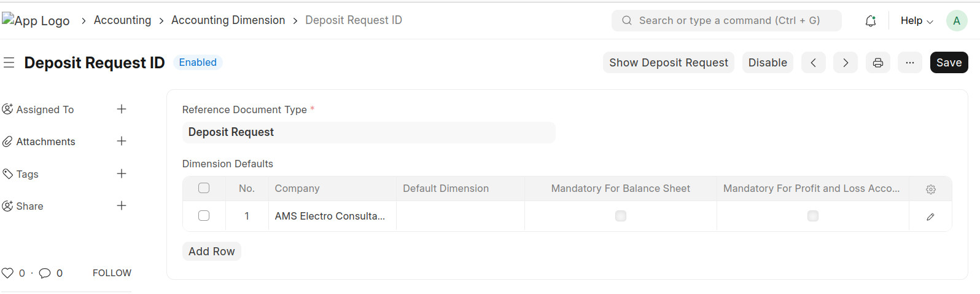
Task: Open the user avatar menu
Action: click(x=956, y=21)
